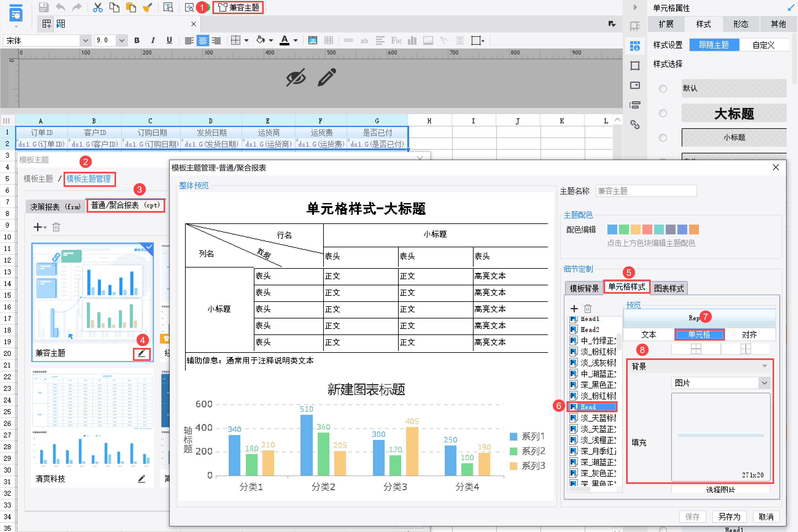Screen dimensions: 798x532
Task: Click trash icon above cell style list
Action: tap(587, 308)
